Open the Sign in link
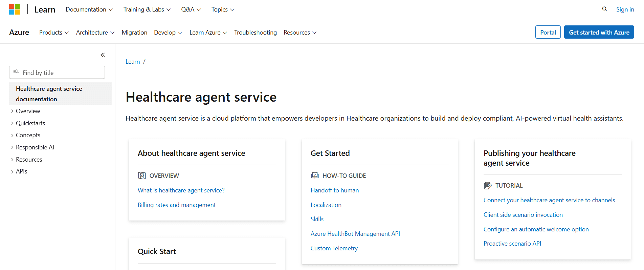 pyautogui.click(x=625, y=9)
